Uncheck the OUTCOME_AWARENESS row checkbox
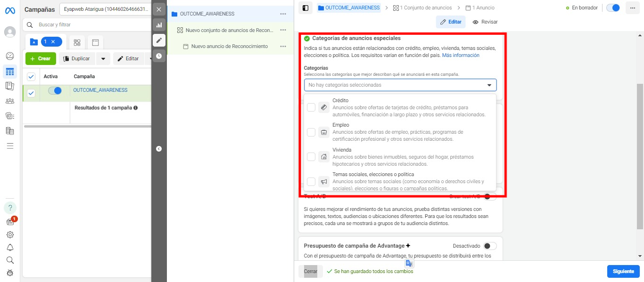This screenshot has height=282, width=644. click(31, 93)
